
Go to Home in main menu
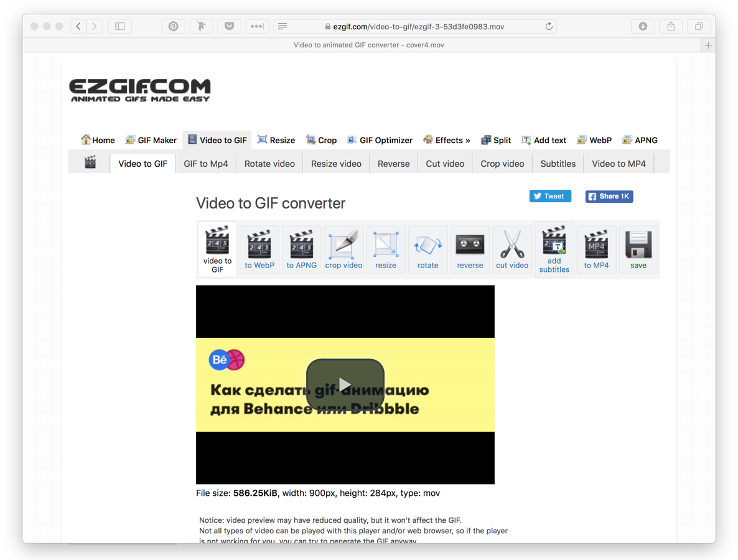click(x=98, y=140)
